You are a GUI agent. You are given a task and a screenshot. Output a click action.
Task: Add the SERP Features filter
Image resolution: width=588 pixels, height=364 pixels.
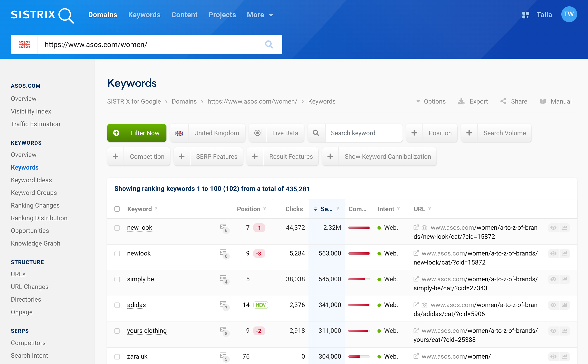[208, 156]
